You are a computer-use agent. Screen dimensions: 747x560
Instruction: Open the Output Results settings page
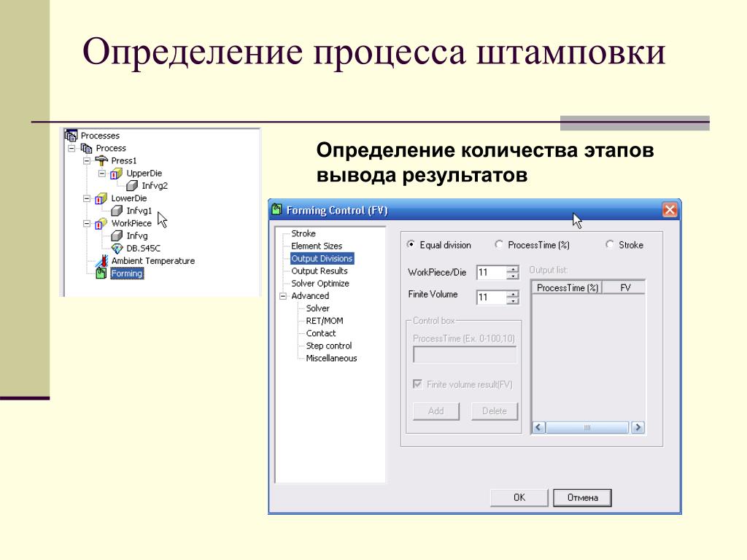tap(320, 271)
